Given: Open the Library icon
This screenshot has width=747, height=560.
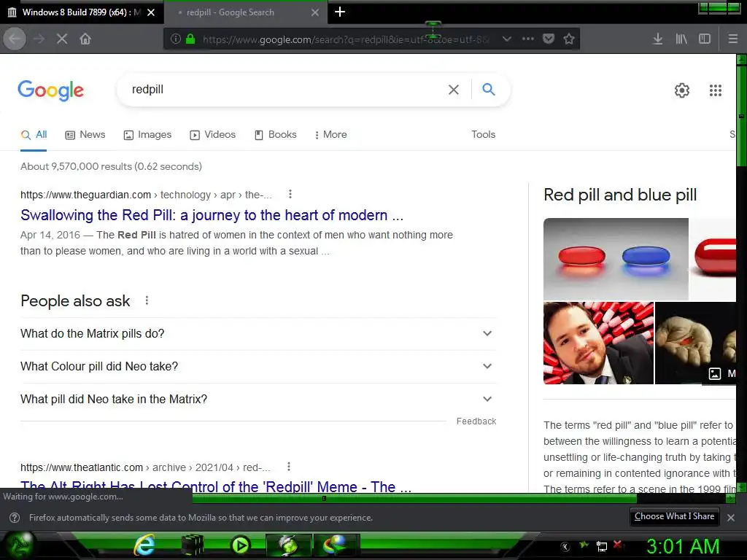Looking at the screenshot, I should coord(681,39).
